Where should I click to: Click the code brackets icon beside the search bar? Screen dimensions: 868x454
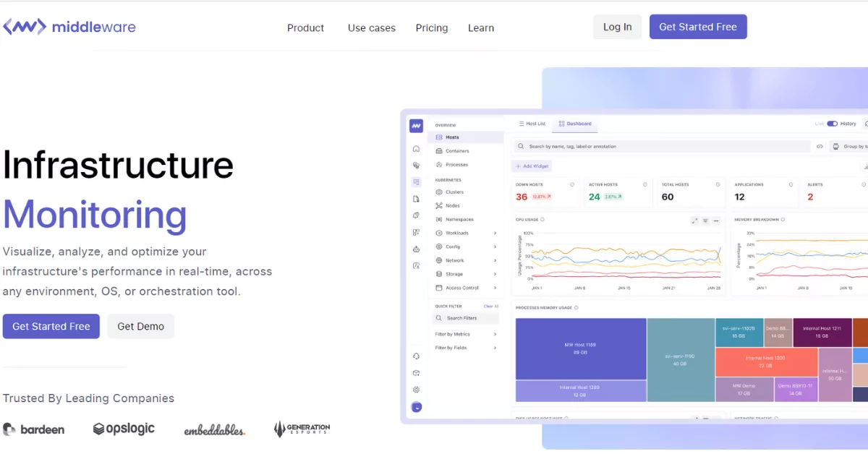tap(820, 147)
